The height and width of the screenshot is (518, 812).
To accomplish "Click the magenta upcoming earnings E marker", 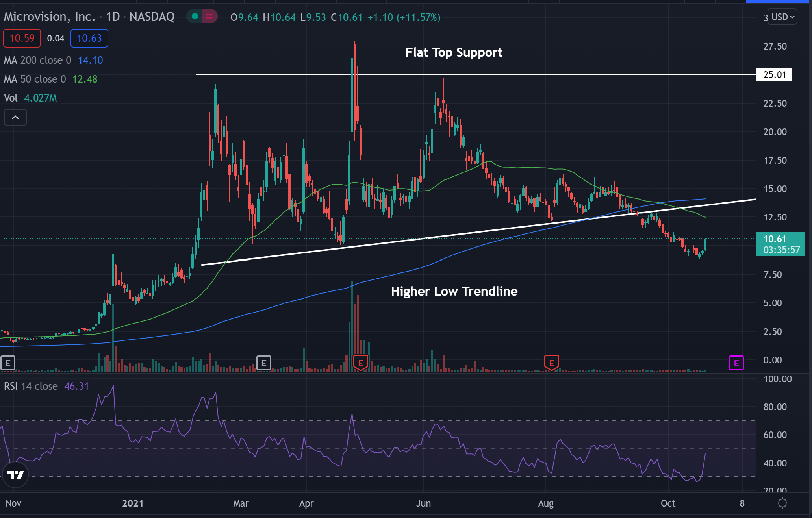I will (x=736, y=363).
